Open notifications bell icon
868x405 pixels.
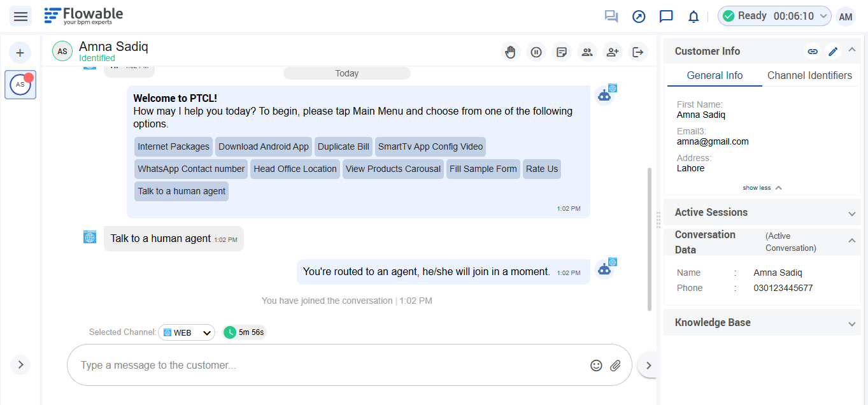(x=694, y=17)
